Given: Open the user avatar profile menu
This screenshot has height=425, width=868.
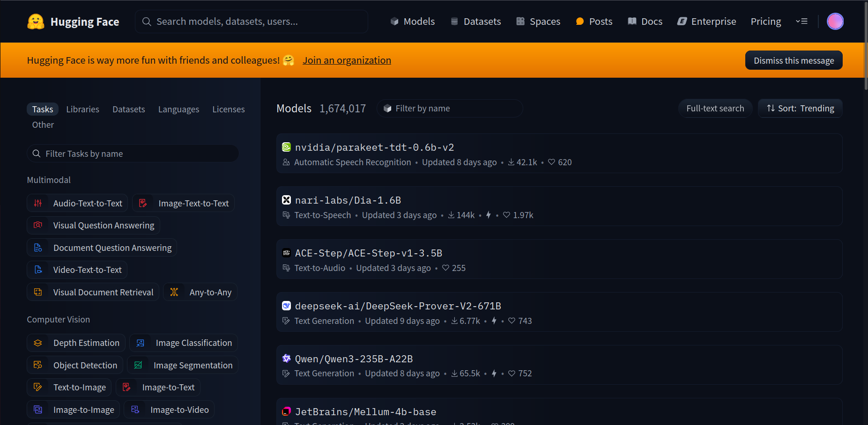Looking at the screenshot, I should pyautogui.click(x=835, y=22).
